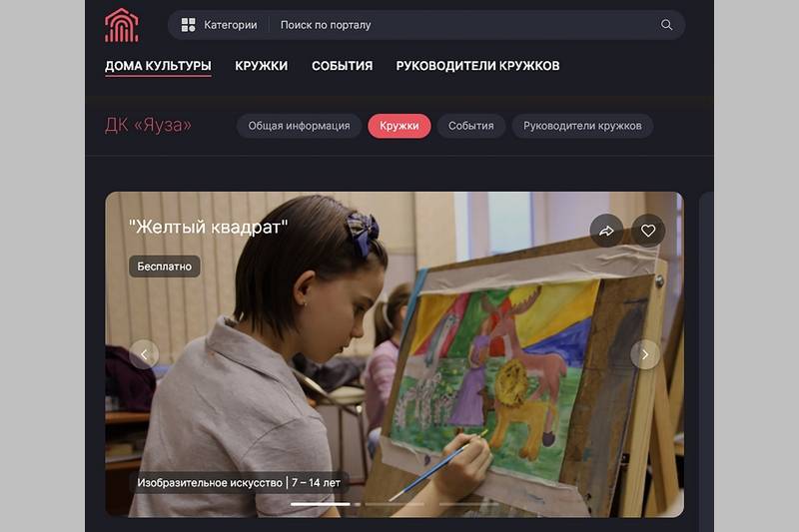Open КРУЖКИ top navigation item
799x532 pixels.
pyautogui.click(x=262, y=66)
